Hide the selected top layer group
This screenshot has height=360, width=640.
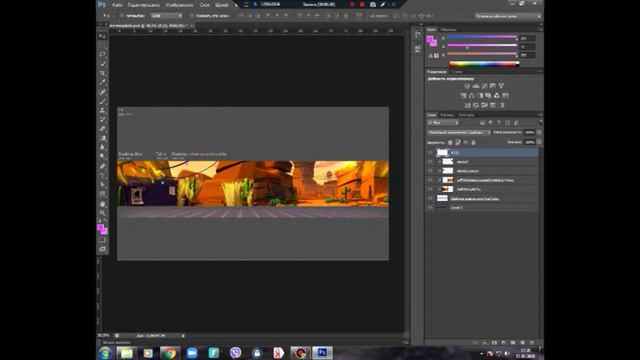pos(430,153)
